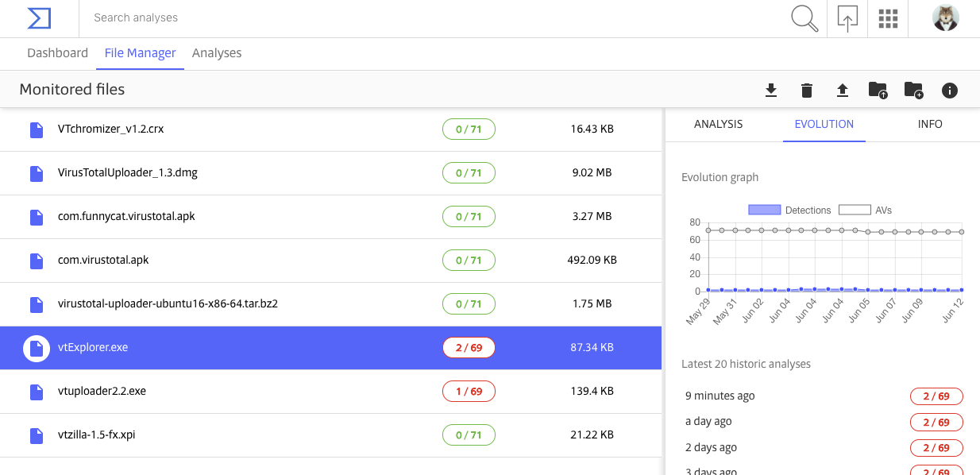Viewport: 980px width, 475px height.
Task: Select the File Manager tab
Action: (141, 53)
